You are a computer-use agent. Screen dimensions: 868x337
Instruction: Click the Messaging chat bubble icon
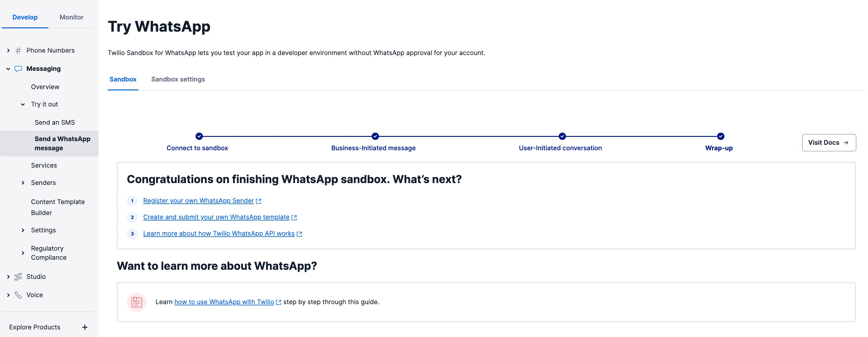pos(18,69)
